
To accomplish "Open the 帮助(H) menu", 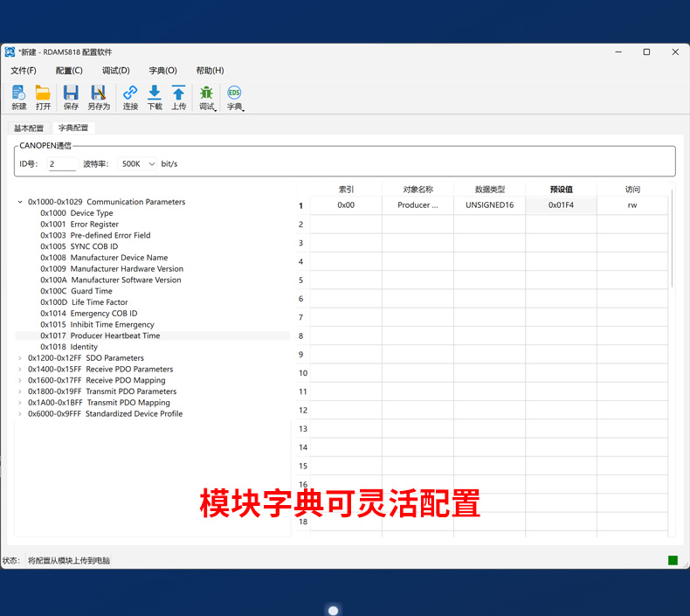I will pos(210,71).
